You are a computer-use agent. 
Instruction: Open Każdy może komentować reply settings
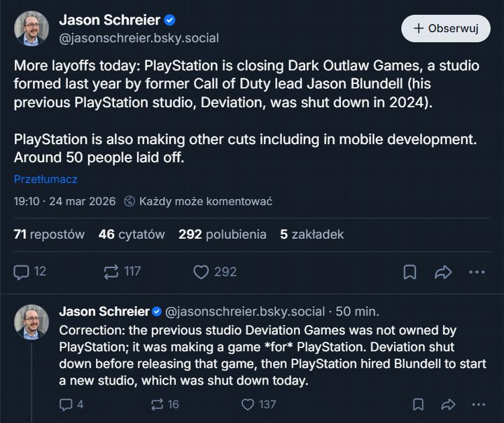[198, 202]
